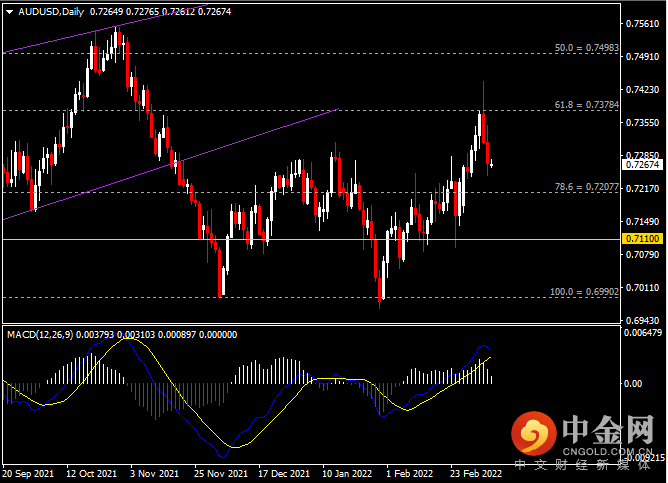The width and height of the screenshot is (668, 483).
Task: Click the highlighted 0.71100 price tag
Action: coord(640,239)
